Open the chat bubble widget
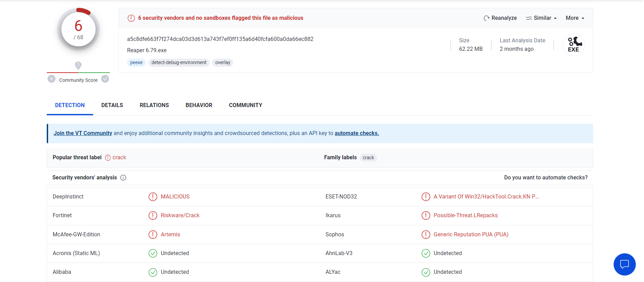The height and width of the screenshot is (282, 644). tap(625, 264)
